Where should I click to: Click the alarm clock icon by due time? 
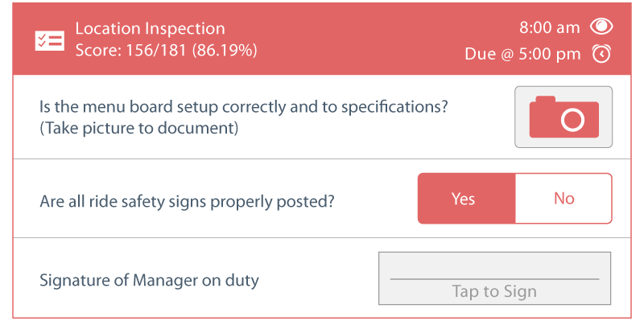click(x=601, y=54)
